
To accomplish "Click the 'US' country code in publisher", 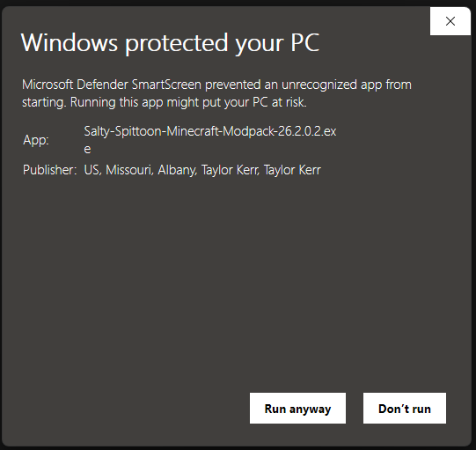I will [x=92, y=170].
